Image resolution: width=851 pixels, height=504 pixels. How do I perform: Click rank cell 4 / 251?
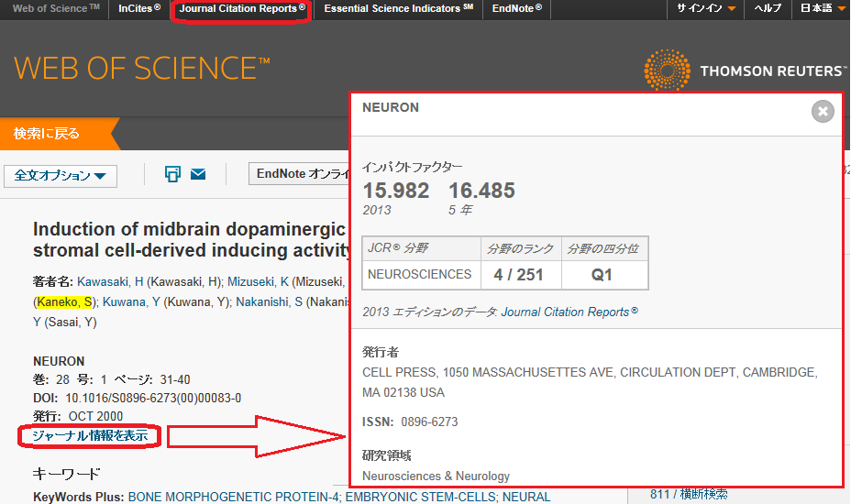coord(521,275)
